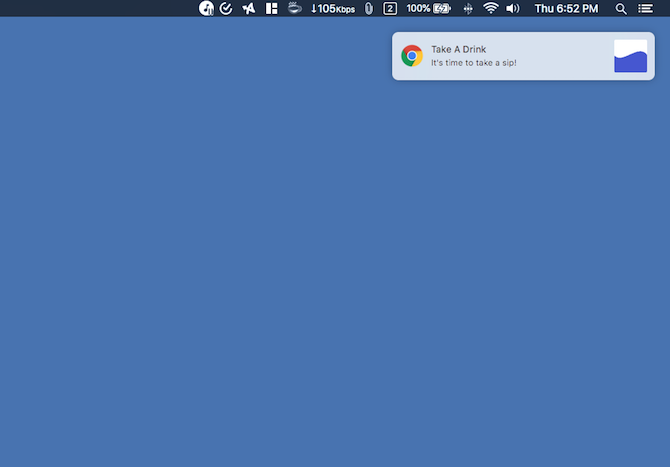Click the Take A Drink notification title

(x=458, y=50)
